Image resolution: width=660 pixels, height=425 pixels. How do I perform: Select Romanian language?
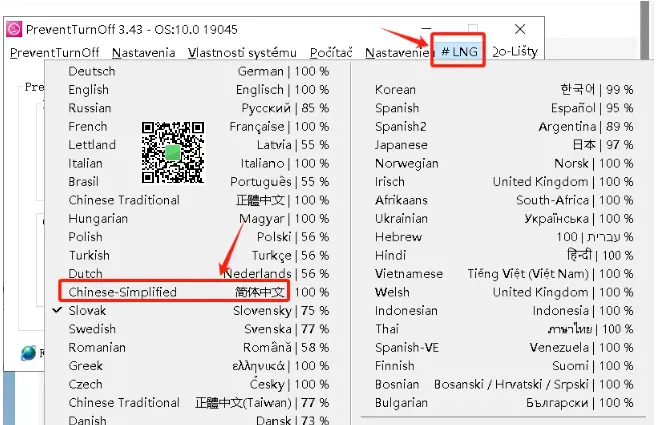coord(198,348)
